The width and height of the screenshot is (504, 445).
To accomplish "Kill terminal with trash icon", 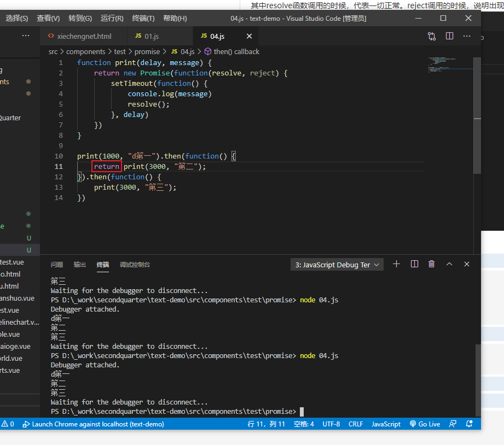I will pos(431,264).
